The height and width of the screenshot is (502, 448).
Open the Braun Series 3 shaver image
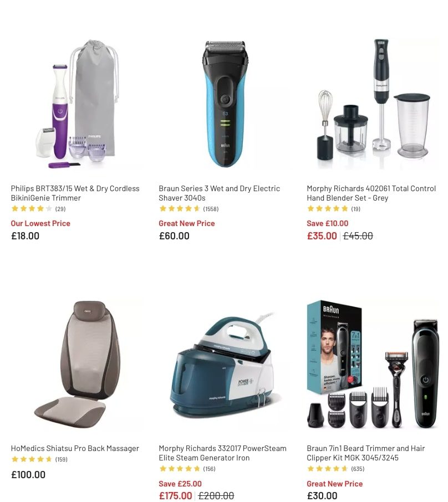pyautogui.click(x=225, y=104)
